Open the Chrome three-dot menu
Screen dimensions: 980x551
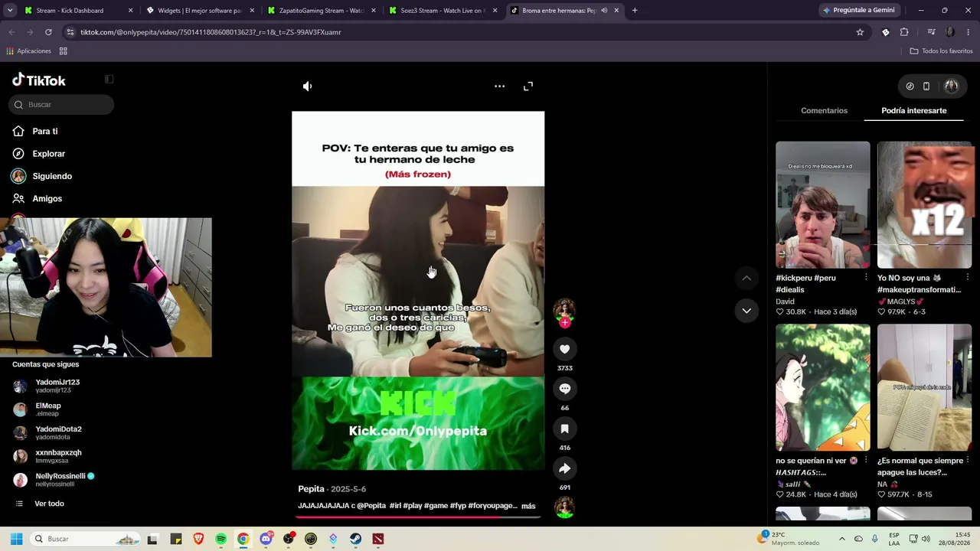(969, 32)
